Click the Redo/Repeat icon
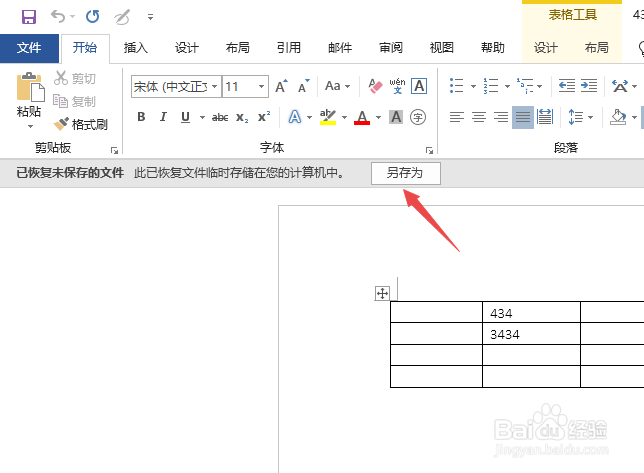The width and height of the screenshot is (644, 473). click(92, 17)
